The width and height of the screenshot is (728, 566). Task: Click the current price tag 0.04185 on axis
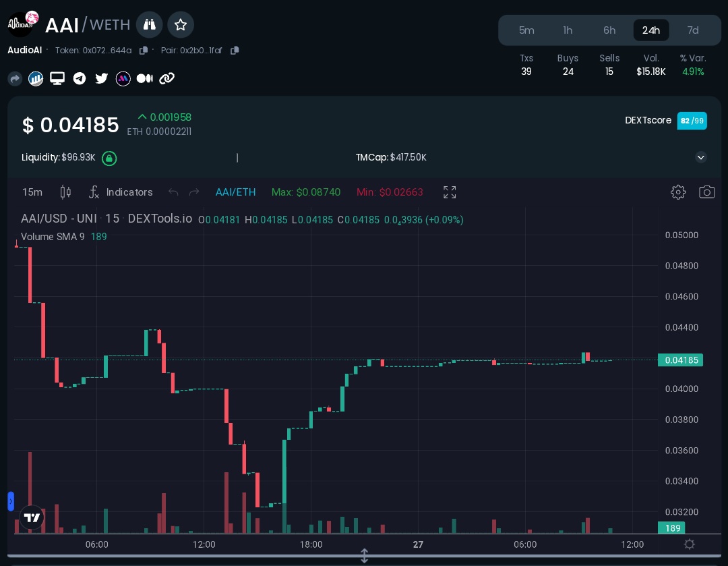coord(681,360)
